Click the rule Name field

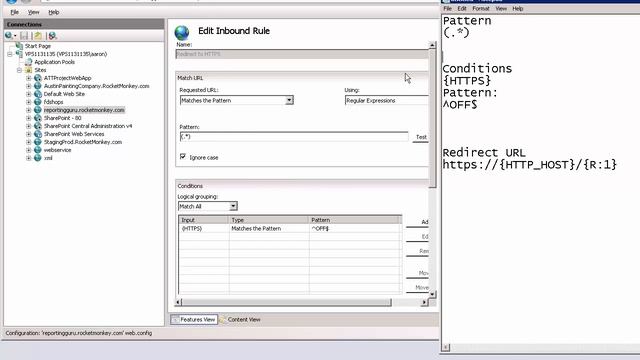302,54
